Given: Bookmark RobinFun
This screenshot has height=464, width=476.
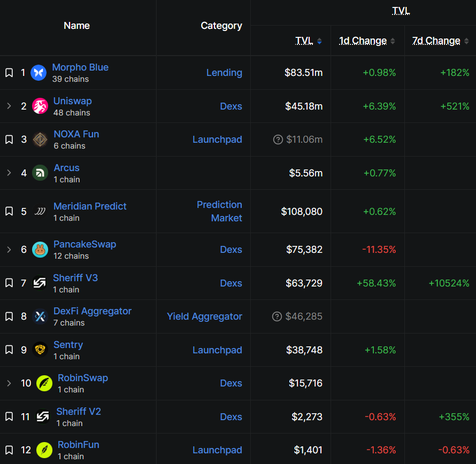Looking at the screenshot, I should tap(9, 450).
